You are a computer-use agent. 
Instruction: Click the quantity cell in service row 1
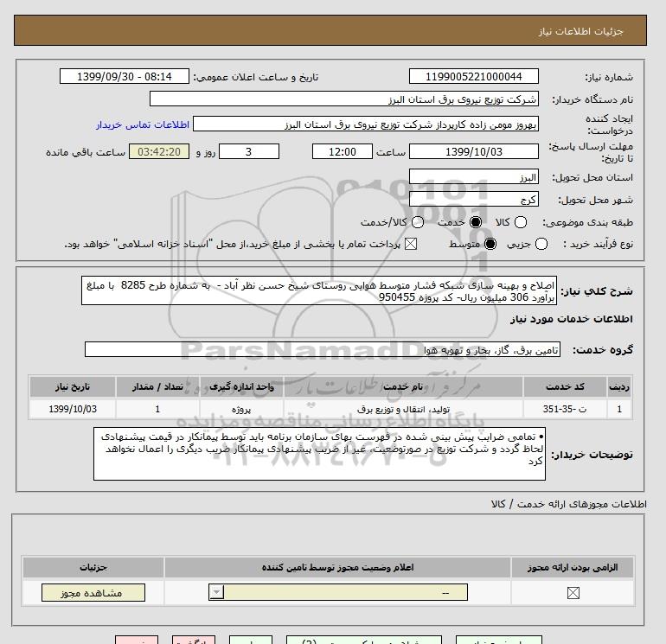pyautogui.click(x=157, y=409)
